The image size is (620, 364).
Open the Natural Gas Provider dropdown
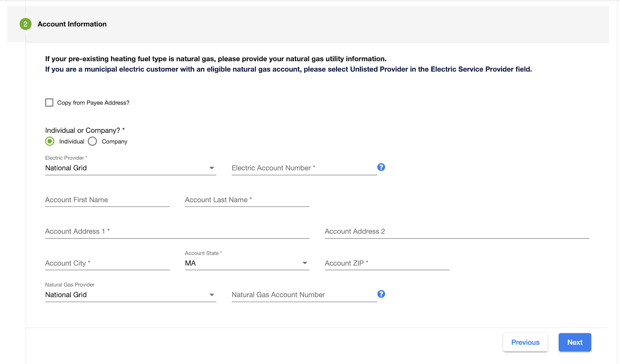pos(130,295)
